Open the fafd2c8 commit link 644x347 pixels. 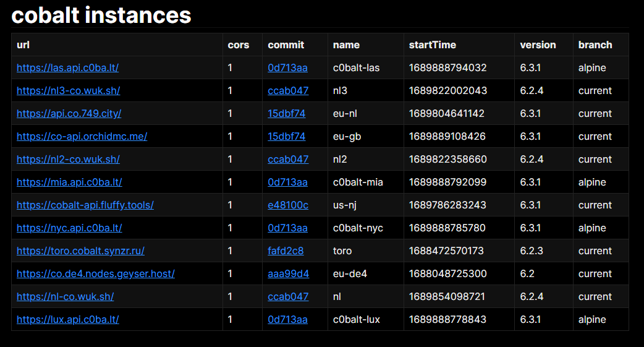point(286,251)
